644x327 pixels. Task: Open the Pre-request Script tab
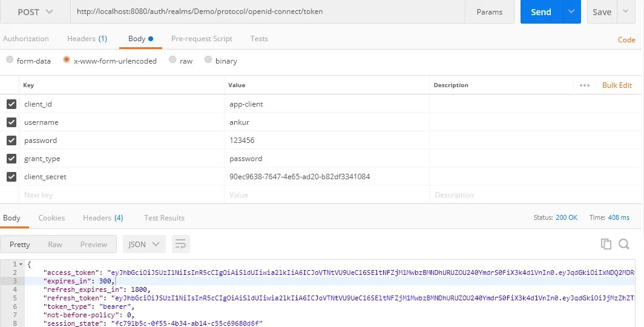202,39
